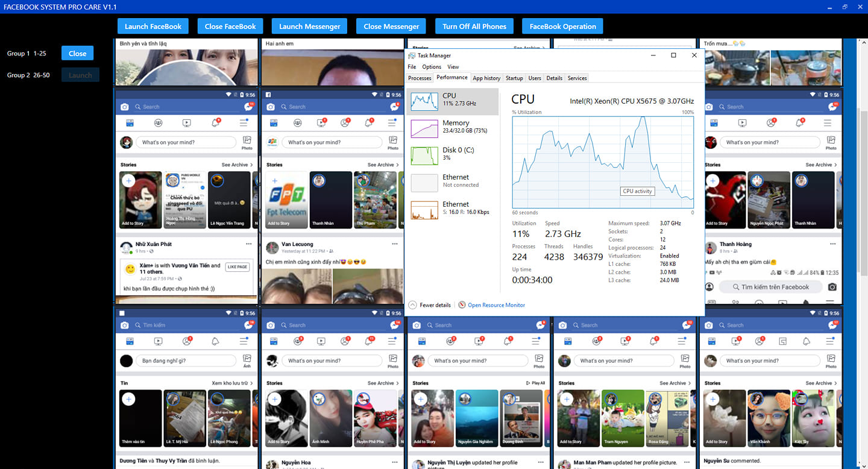Open the Facebook Watch icon
This screenshot has height=469, width=868.
[186, 122]
